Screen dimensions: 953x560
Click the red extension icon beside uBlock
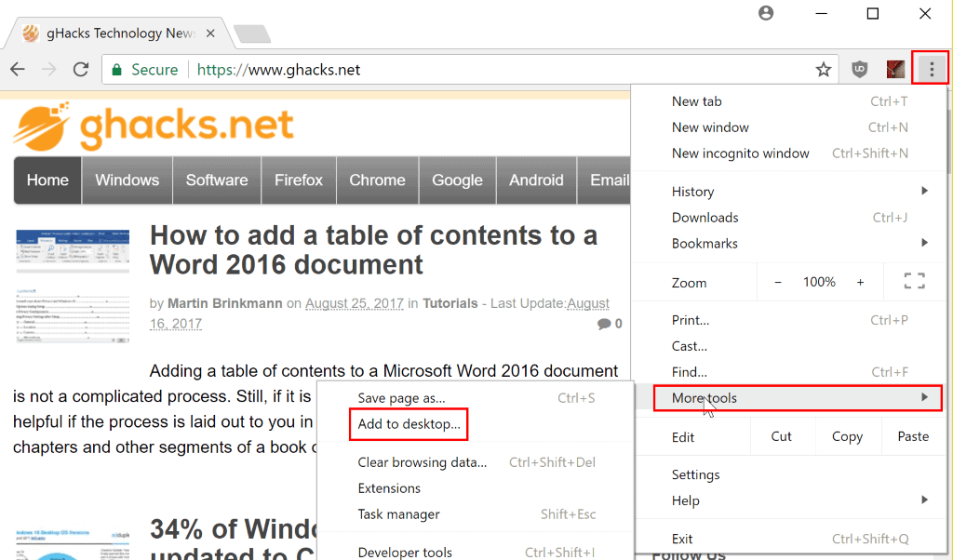[x=896, y=69]
